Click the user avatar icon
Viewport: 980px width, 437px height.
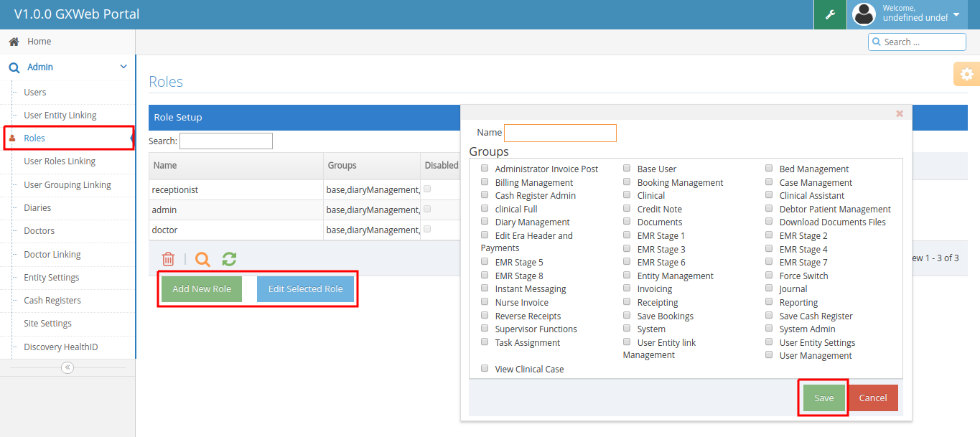(x=864, y=14)
